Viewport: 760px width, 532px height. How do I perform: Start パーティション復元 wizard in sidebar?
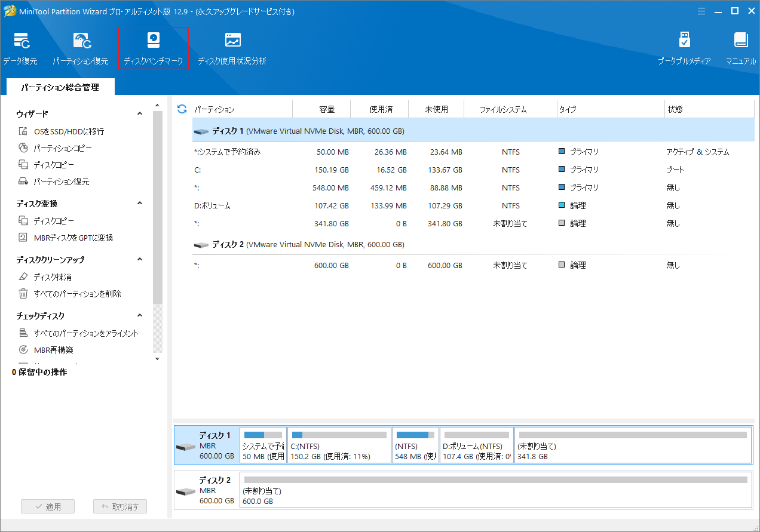(54, 182)
